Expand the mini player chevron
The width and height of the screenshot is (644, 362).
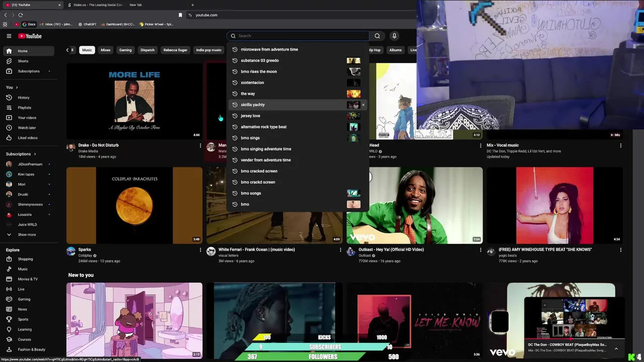(x=616, y=348)
